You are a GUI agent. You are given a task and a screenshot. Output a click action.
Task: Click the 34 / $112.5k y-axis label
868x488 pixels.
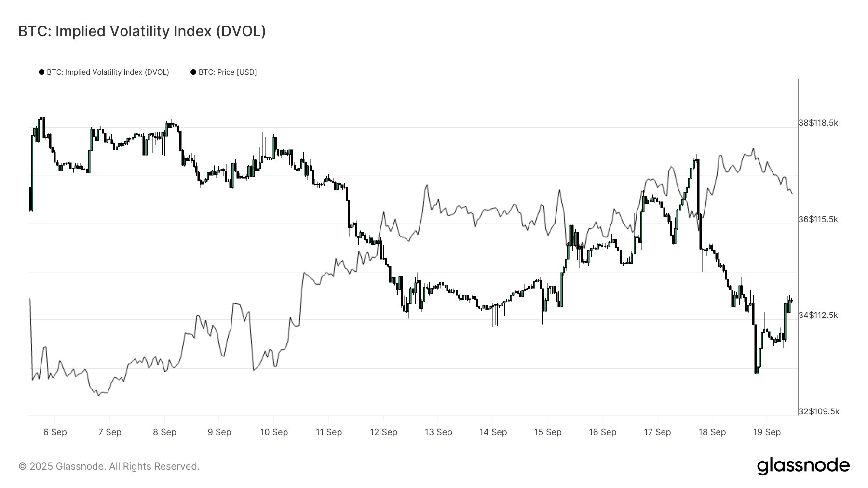(818, 315)
